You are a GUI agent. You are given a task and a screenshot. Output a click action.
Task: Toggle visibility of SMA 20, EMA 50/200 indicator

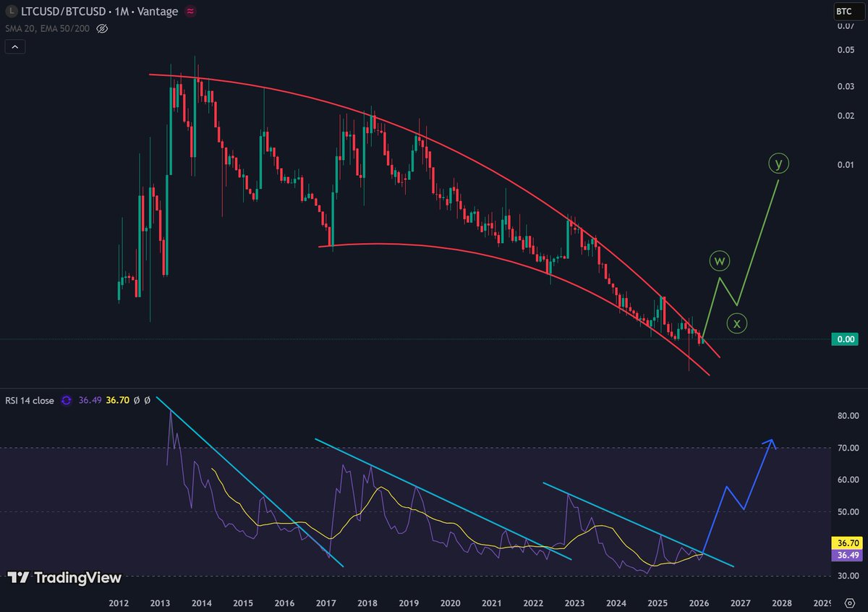[x=102, y=29]
